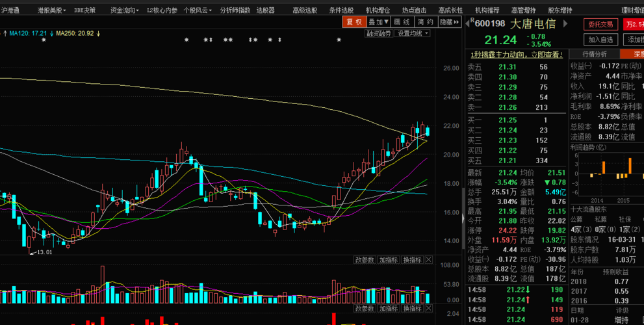
Task: Click the 01-28 增持 rating row
Action: 607,320
